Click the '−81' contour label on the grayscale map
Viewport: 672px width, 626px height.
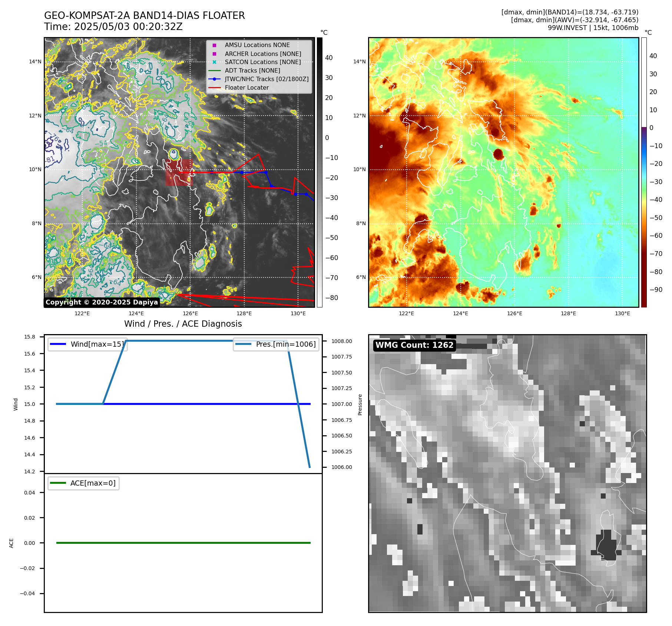click(x=50, y=160)
